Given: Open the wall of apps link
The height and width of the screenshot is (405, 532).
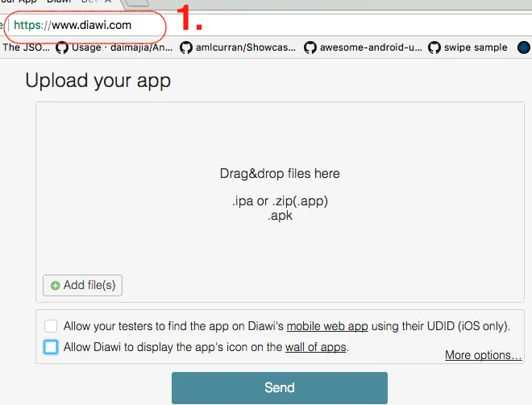Looking at the screenshot, I should tap(315, 347).
